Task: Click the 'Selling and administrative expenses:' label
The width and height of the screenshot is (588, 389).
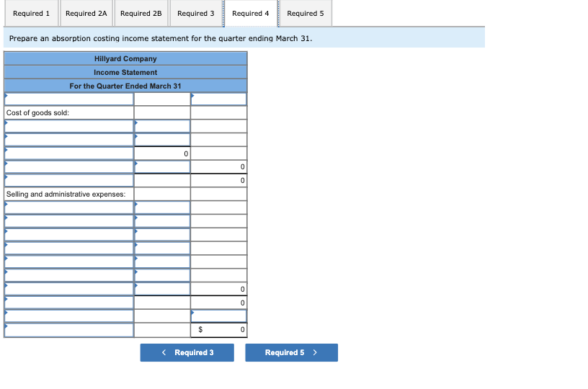Action: coord(66,194)
